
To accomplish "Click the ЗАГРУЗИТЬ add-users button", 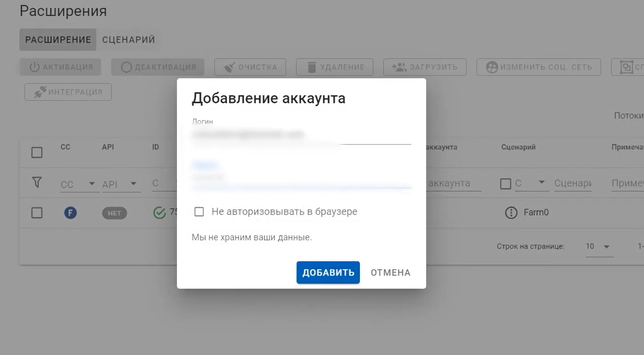I will point(425,67).
